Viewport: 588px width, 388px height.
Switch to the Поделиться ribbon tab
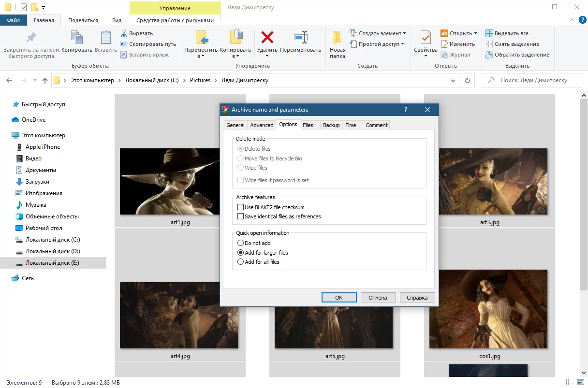83,20
